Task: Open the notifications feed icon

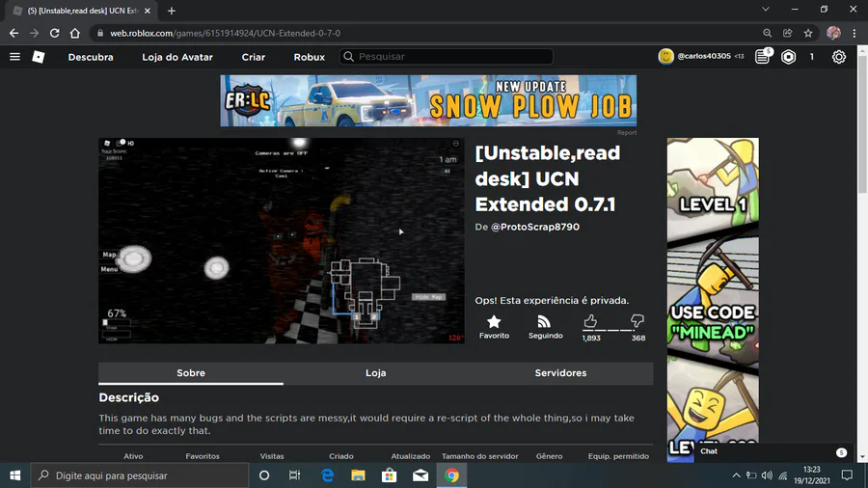Action: [x=763, y=57]
